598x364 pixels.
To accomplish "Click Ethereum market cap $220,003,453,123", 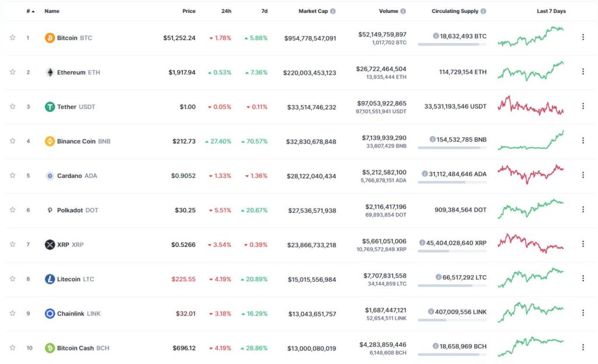I will coord(310,73).
